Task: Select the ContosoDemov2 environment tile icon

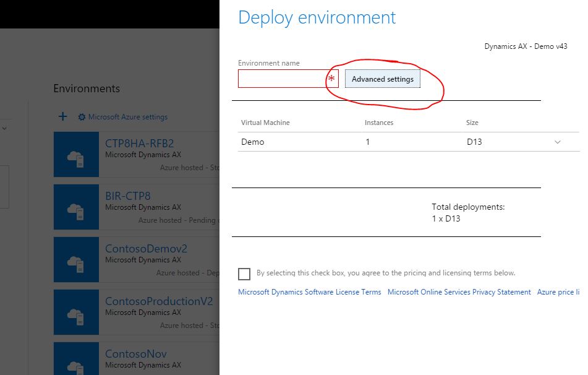Action: click(x=76, y=259)
